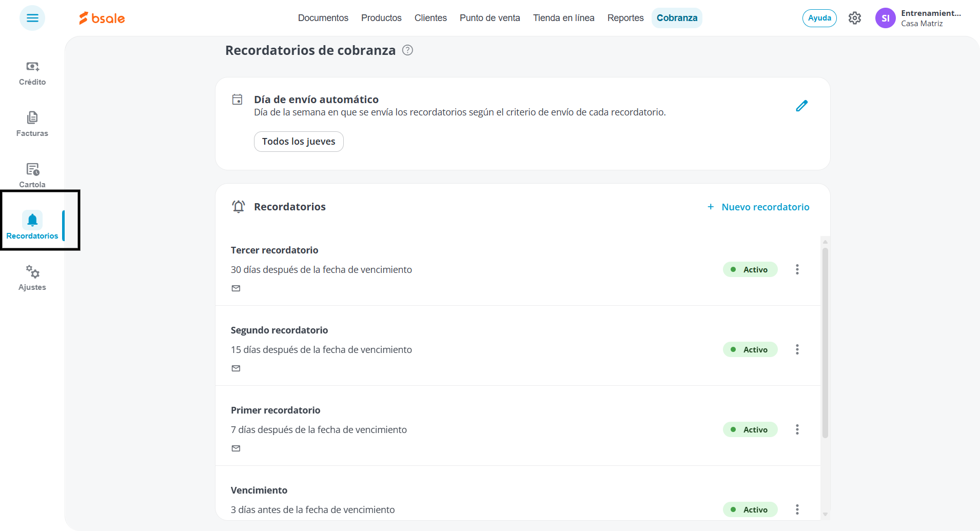
Task: Select the Segundo recordatorio title
Action: 279,330
